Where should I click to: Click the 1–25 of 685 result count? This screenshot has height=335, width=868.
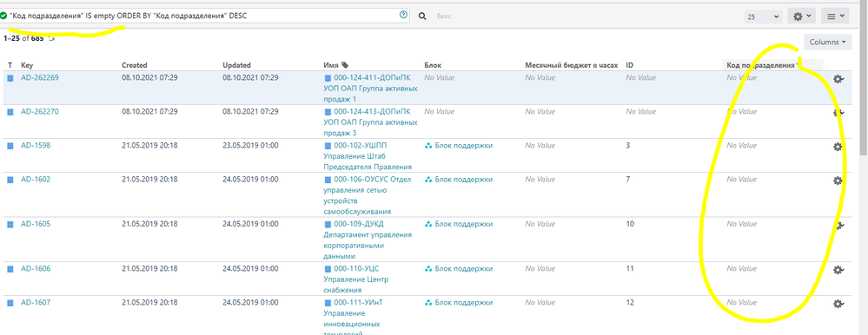click(23, 39)
